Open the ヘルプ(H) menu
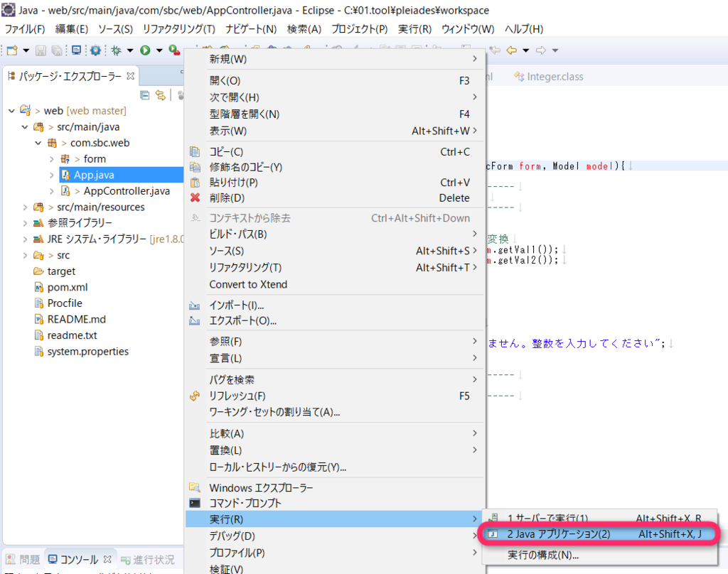The image size is (728, 574). (524, 28)
